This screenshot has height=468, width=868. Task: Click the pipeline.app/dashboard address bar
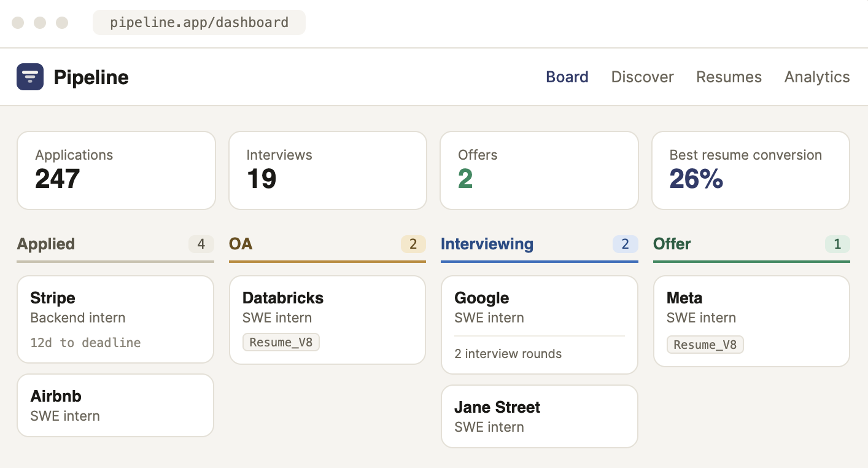tap(199, 23)
